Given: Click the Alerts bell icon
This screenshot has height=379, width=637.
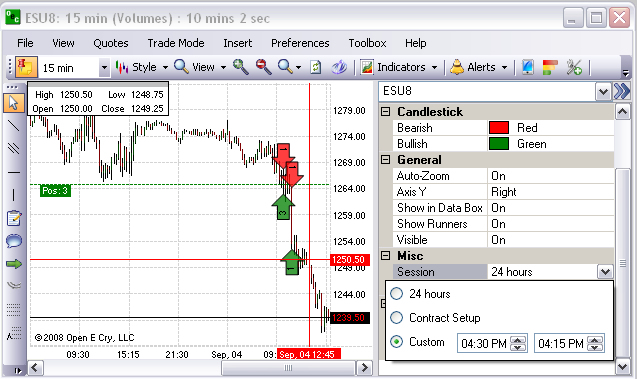Looking at the screenshot, I should point(457,67).
